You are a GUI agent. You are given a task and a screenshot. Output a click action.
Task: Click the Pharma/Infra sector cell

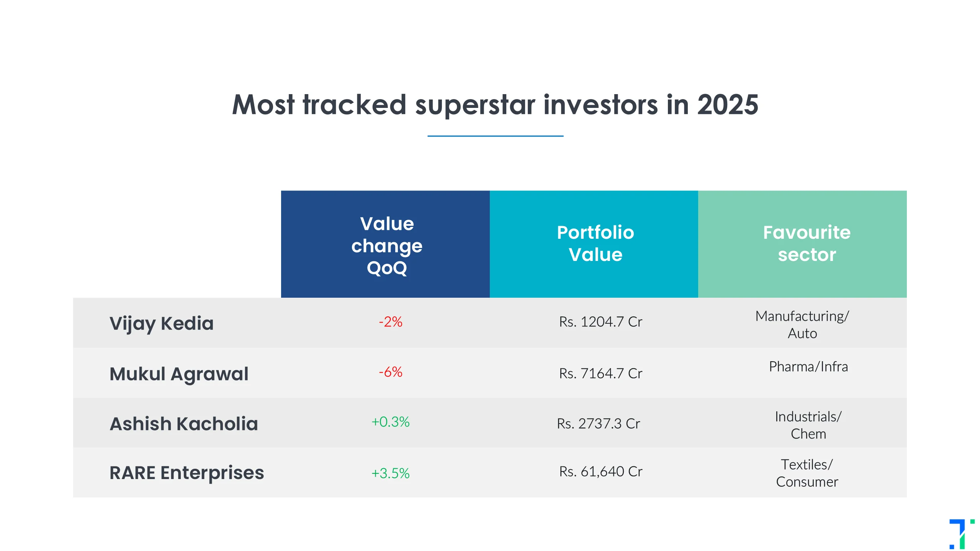(x=808, y=367)
